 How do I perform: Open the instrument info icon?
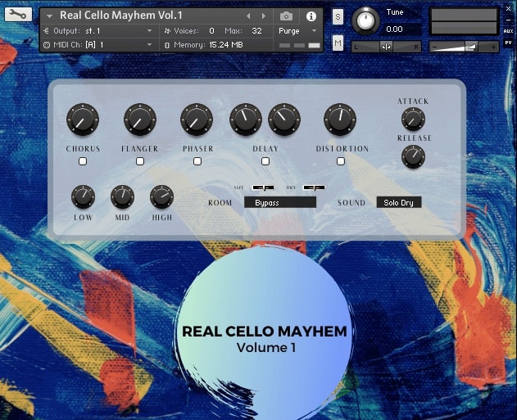(311, 16)
